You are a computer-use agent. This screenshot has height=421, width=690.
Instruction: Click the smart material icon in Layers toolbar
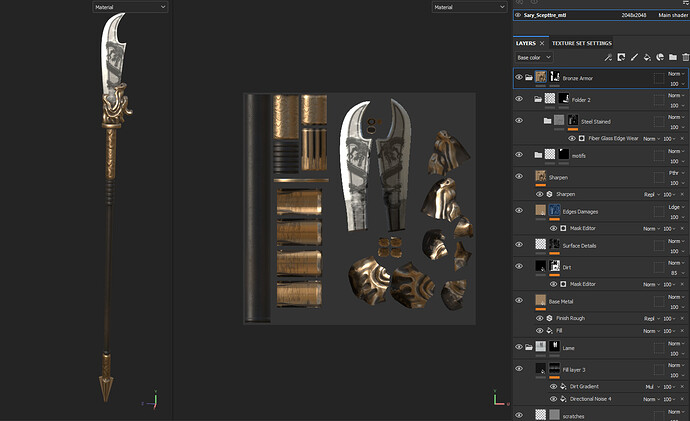(660, 57)
